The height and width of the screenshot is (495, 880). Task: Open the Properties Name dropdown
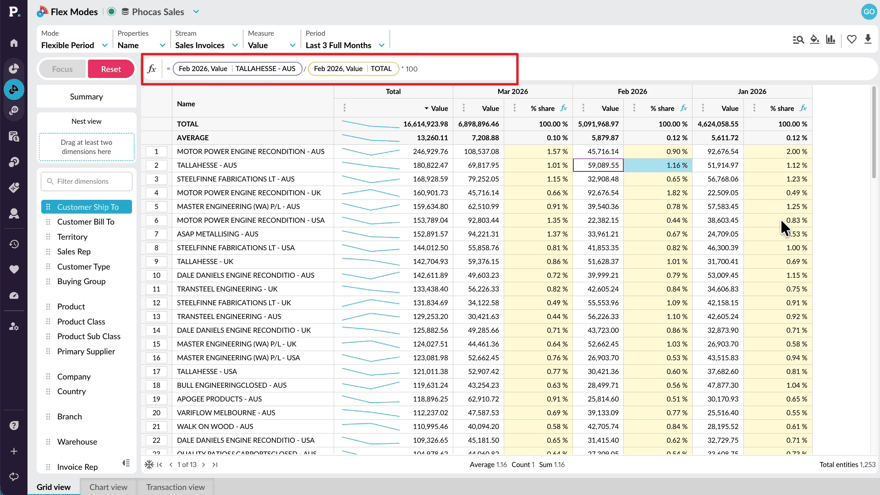point(141,40)
